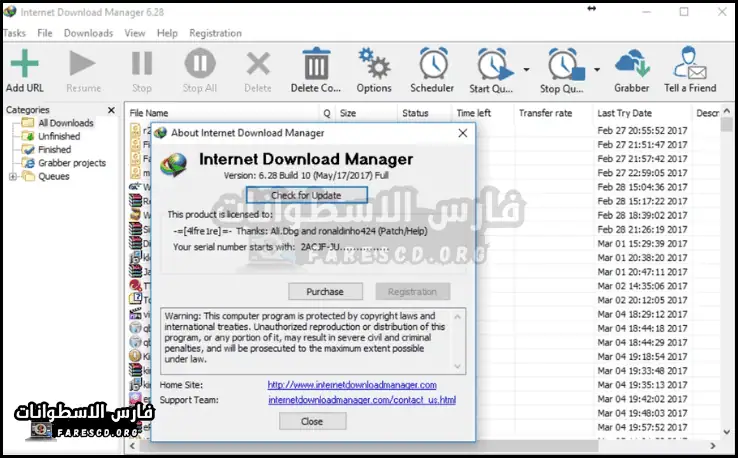Open the Registration menu

(x=215, y=33)
